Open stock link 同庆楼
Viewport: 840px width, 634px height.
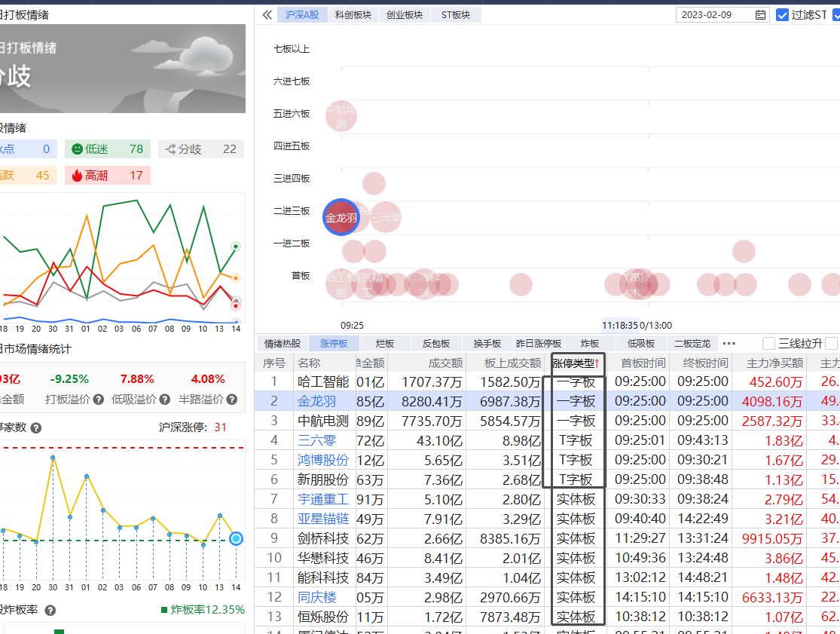coord(317,597)
